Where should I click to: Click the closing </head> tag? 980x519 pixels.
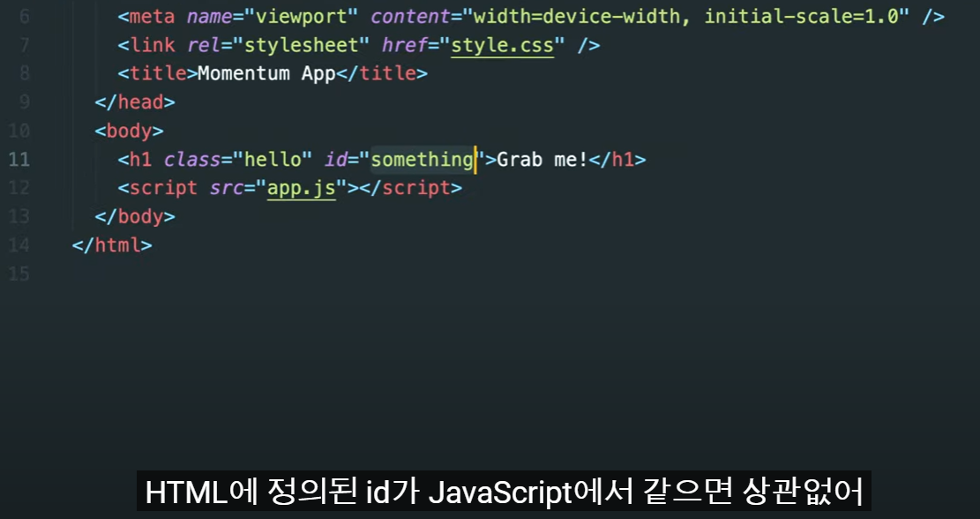(x=135, y=102)
